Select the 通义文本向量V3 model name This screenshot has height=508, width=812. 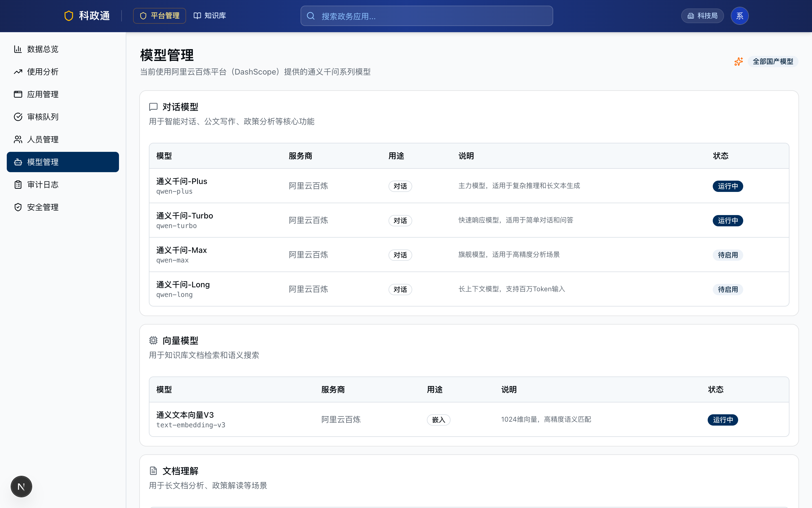tap(185, 415)
